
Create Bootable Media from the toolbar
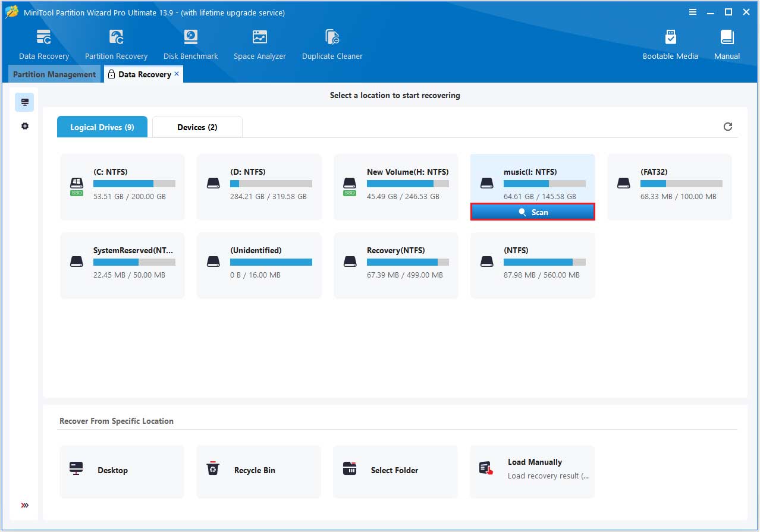coord(670,45)
